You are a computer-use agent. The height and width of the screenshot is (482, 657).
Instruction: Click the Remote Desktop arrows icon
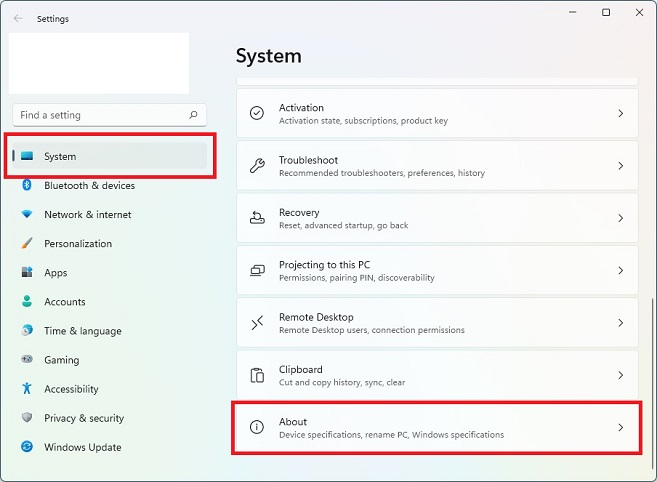tap(257, 323)
